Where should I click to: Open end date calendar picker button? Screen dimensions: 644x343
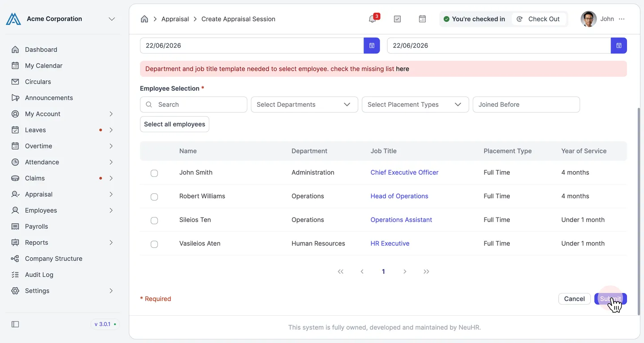pyautogui.click(x=619, y=46)
